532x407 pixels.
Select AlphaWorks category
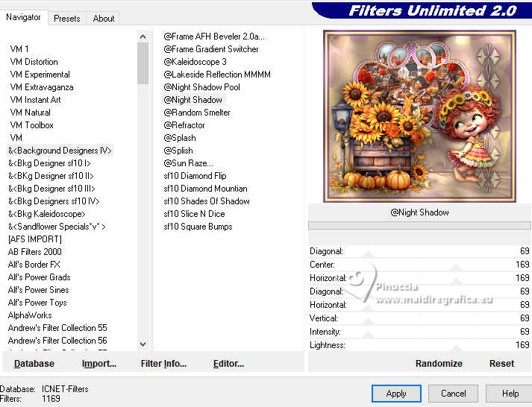pyautogui.click(x=30, y=315)
